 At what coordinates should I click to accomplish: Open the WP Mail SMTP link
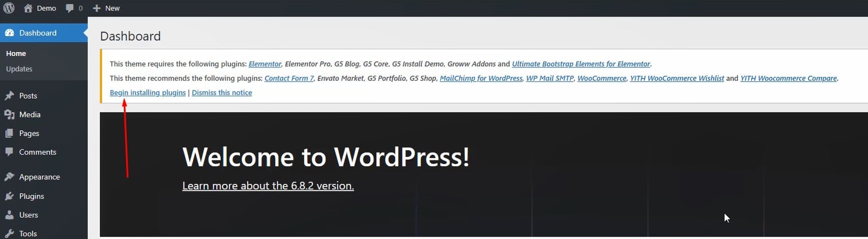coord(550,79)
